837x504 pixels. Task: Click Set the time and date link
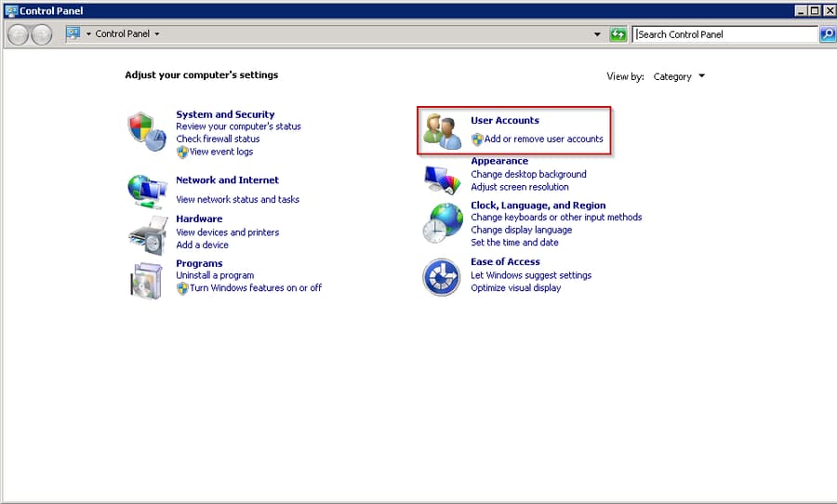[514, 243]
